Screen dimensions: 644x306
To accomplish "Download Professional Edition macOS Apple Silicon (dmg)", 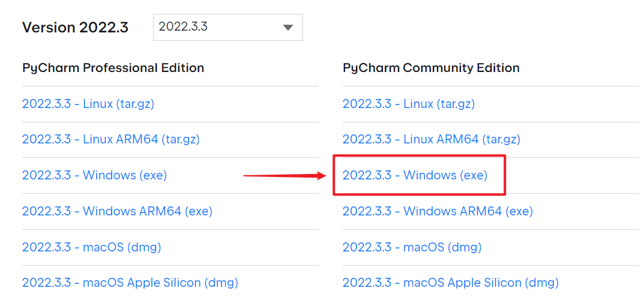I will (x=130, y=282).
